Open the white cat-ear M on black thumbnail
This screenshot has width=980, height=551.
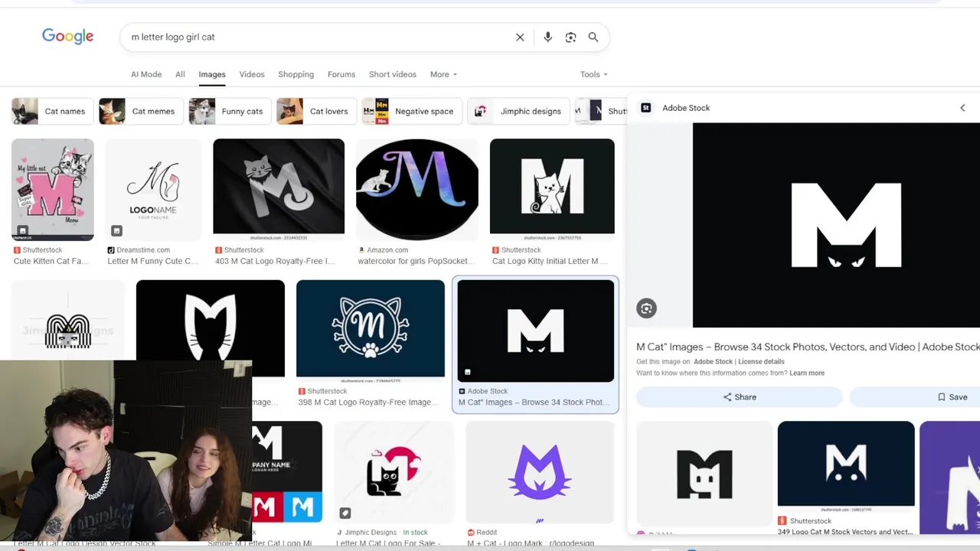pos(211,321)
